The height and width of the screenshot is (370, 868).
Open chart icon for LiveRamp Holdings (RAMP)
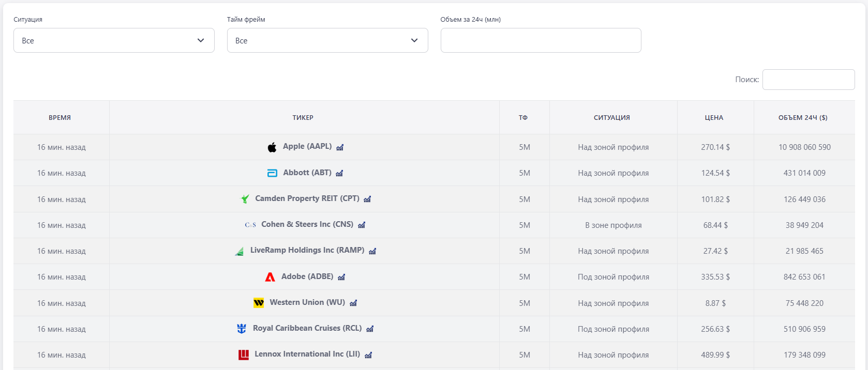click(x=372, y=251)
